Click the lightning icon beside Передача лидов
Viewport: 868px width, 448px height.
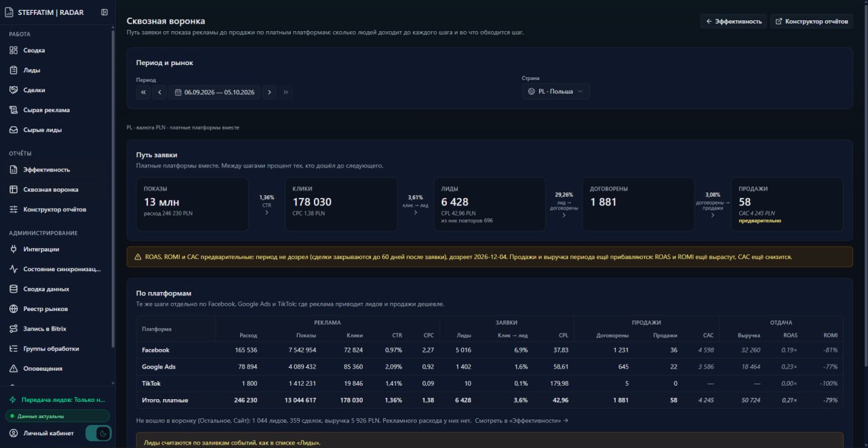tap(13, 400)
